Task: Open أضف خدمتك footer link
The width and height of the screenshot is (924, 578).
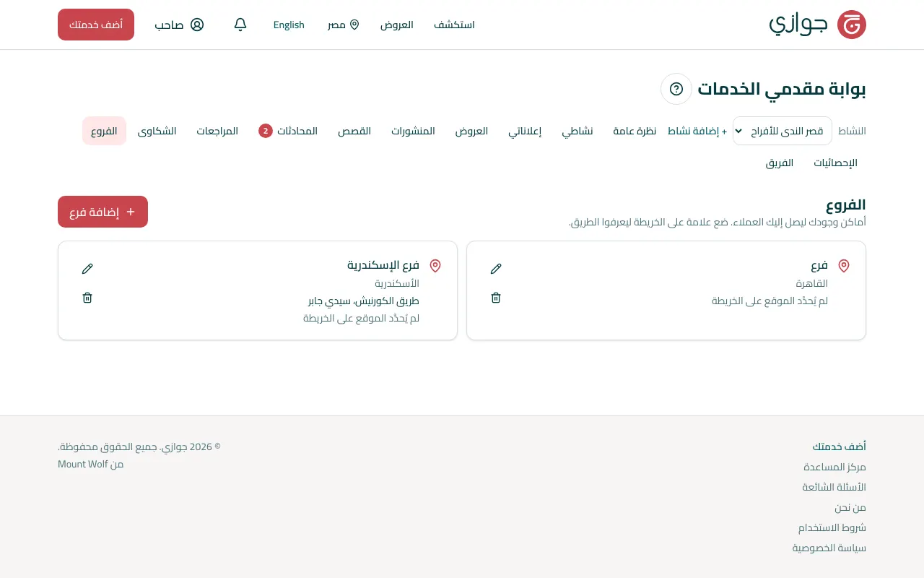Action: pyautogui.click(x=839, y=447)
